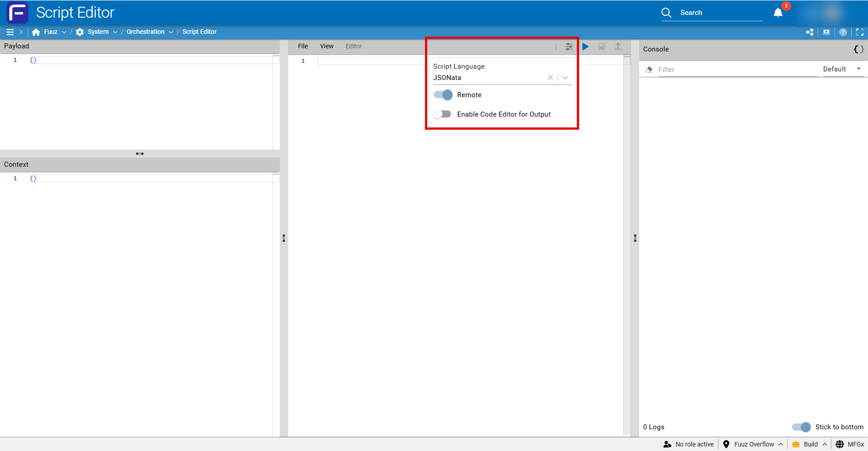The width and height of the screenshot is (868, 451).
Task: Clear the JSONata language selection
Action: coord(550,78)
